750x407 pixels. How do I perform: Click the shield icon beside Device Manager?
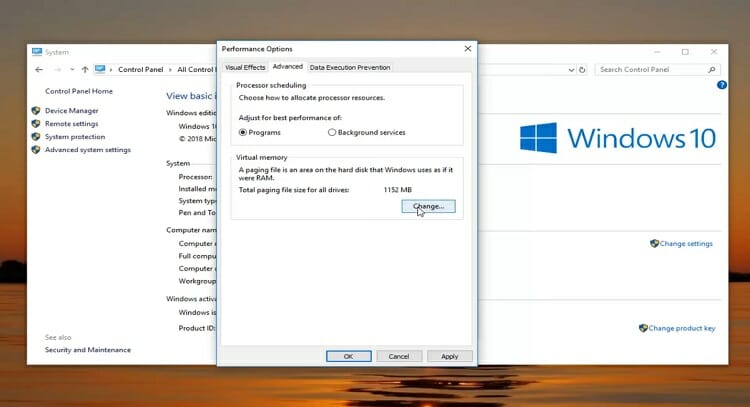36,110
